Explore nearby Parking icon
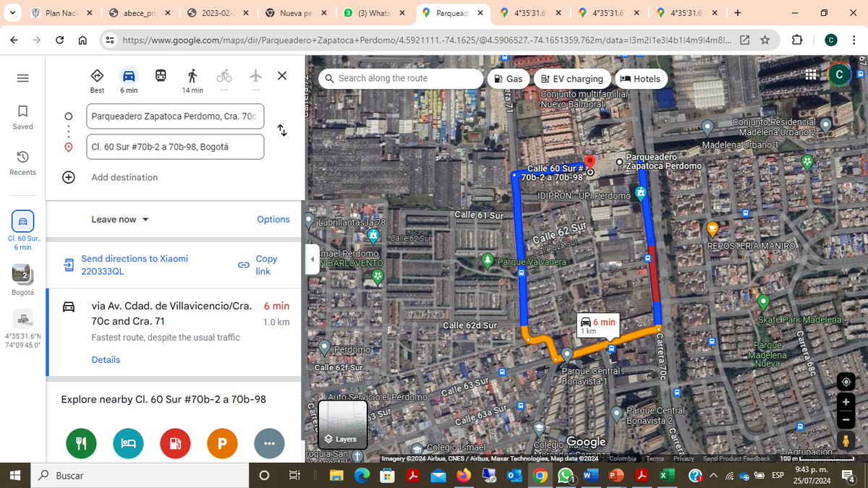This screenshot has height=488, width=868. tap(222, 443)
